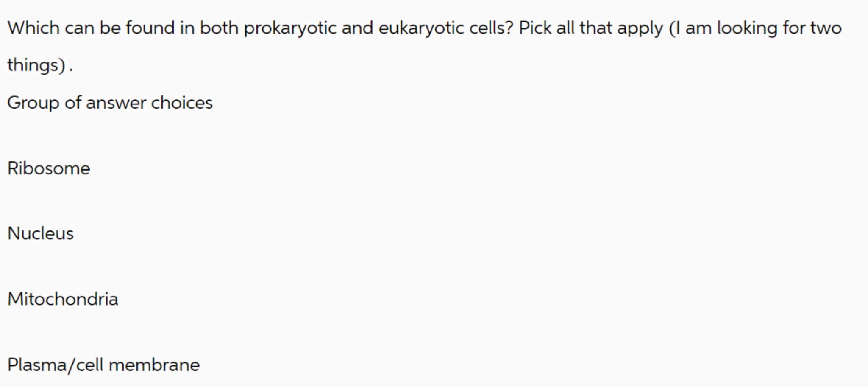Choose the Nucleus answer option
This screenshot has width=868, height=387.
click(x=41, y=233)
